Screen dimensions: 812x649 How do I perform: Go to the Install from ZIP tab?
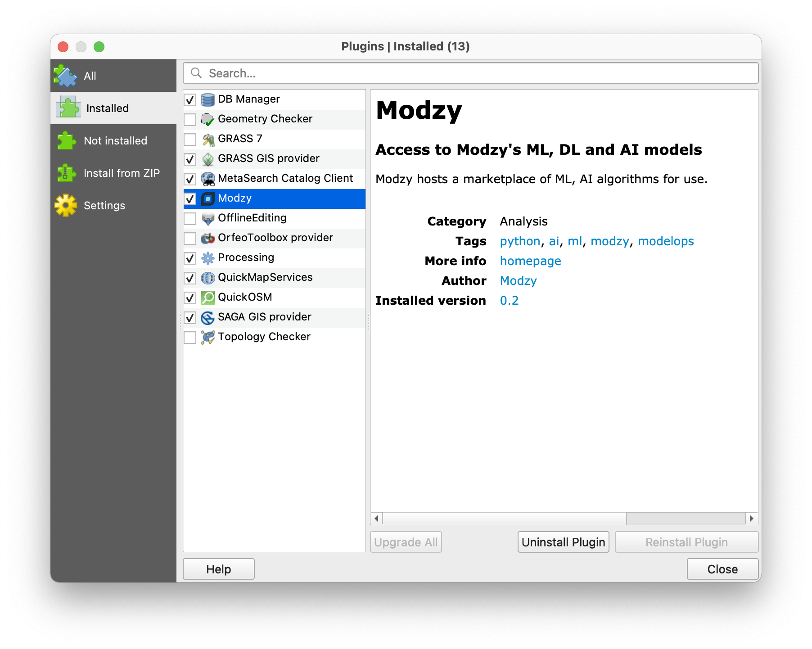click(113, 173)
